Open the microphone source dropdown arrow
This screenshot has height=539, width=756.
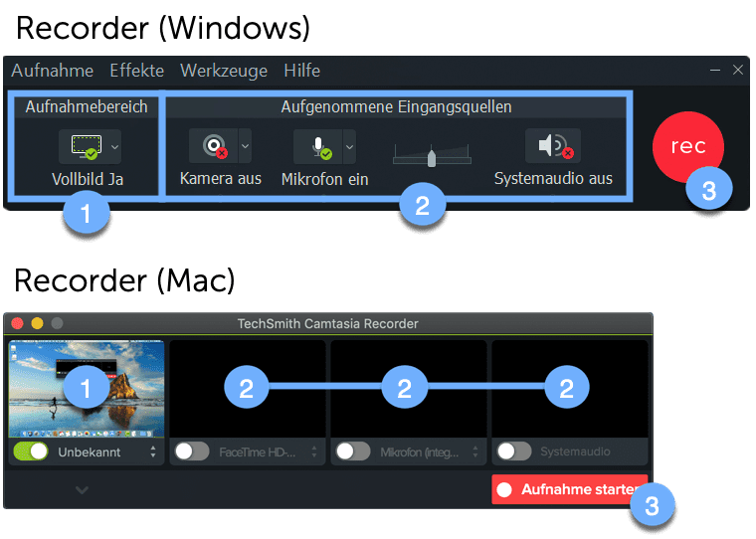[x=349, y=146]
